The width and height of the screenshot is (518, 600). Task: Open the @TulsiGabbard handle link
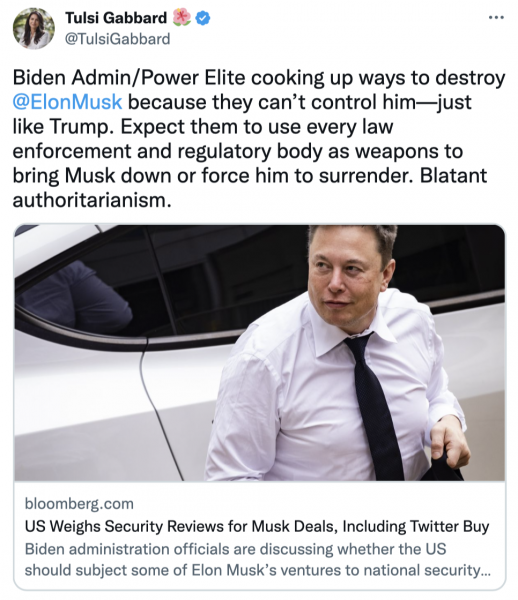(x=117, y=39)
